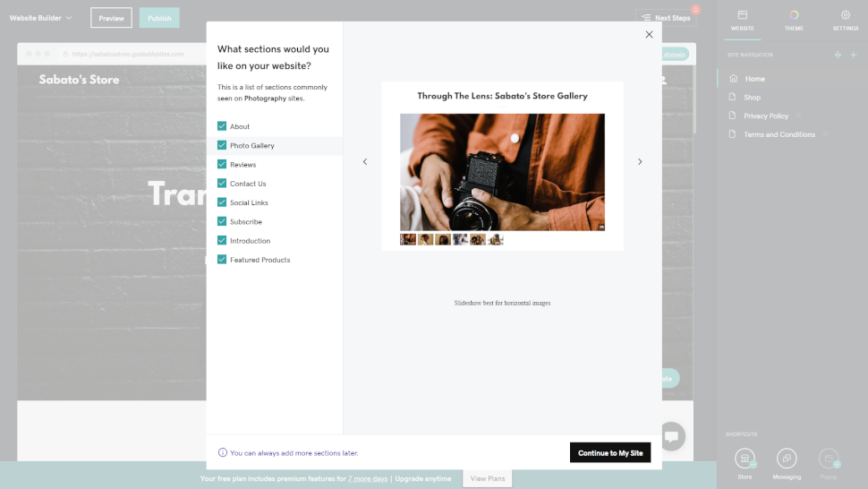The width and height of the screenshot is (868, 489).
Task: Click View Plans button
Action: (x=487, y=478)
